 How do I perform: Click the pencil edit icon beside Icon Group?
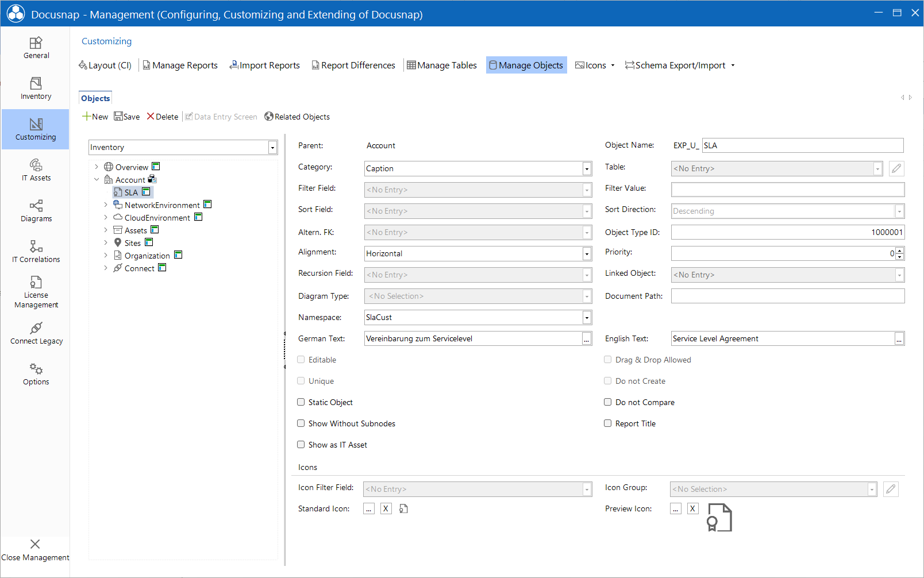[891, 489]
